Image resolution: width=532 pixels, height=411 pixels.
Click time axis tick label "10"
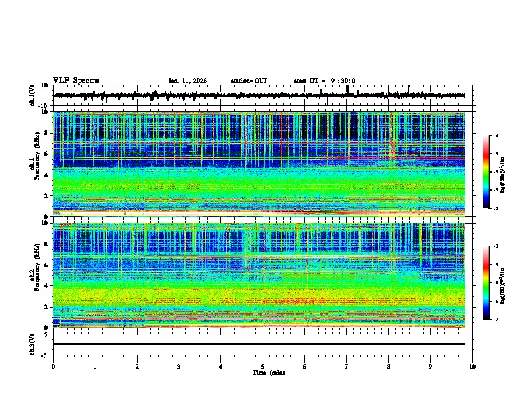point(472,367)
